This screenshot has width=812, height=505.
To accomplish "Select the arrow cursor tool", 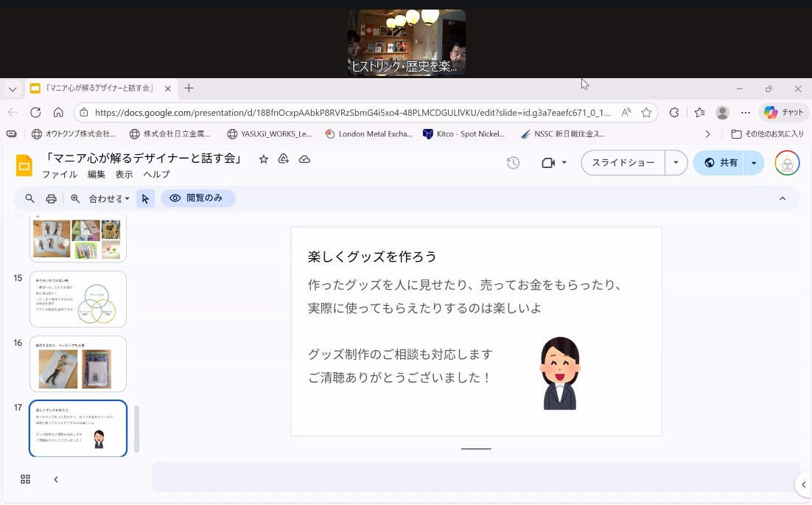I will click(145, 198).
